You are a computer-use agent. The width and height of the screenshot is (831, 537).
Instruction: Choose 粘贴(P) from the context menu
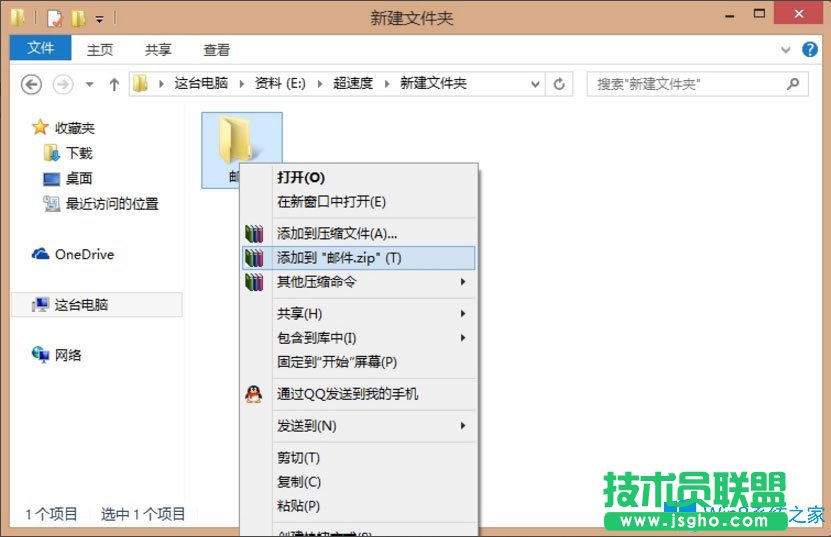pyautogui.click(x=359, y=506)
